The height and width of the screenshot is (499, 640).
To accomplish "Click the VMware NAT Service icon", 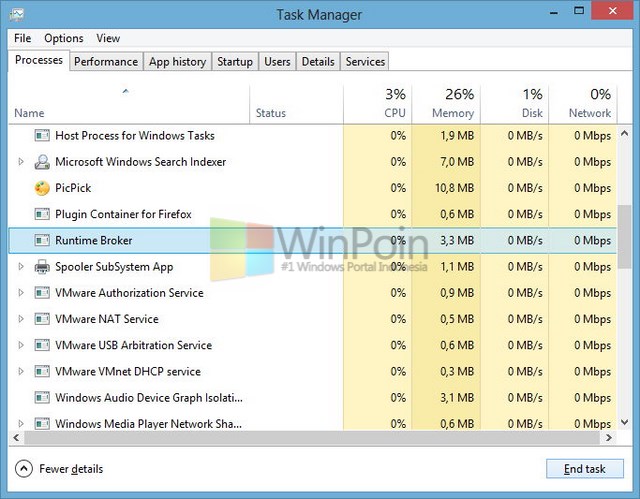I will click(42, 319).
